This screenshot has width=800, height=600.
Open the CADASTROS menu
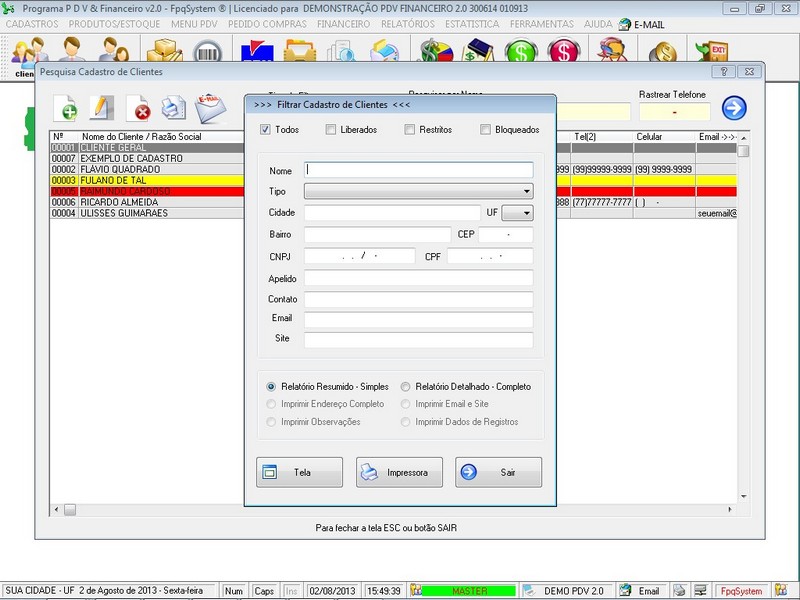click(32, 24)
